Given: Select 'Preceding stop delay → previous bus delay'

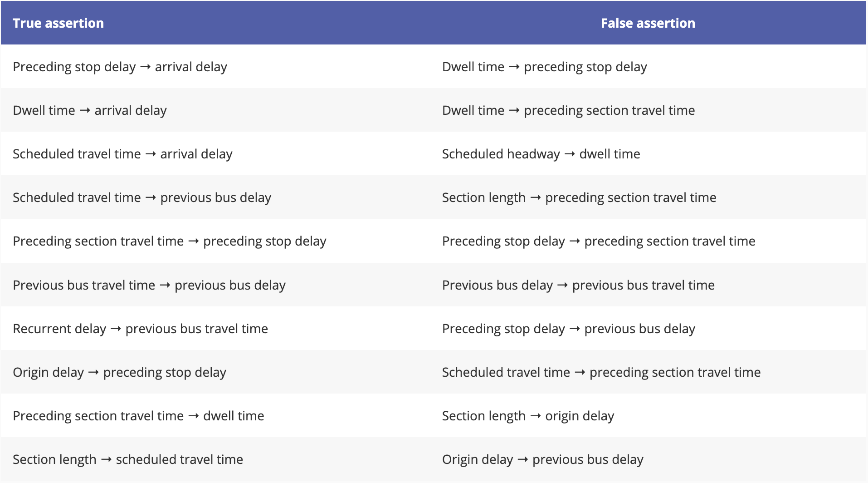Looking at the screenshot, I should coord(568,329).
